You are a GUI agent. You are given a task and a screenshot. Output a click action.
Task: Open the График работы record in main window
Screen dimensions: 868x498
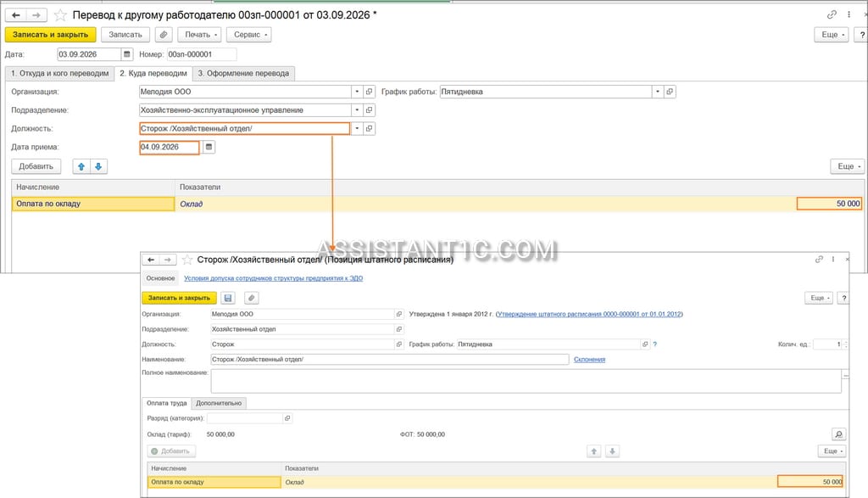click(x=670, y=92)
